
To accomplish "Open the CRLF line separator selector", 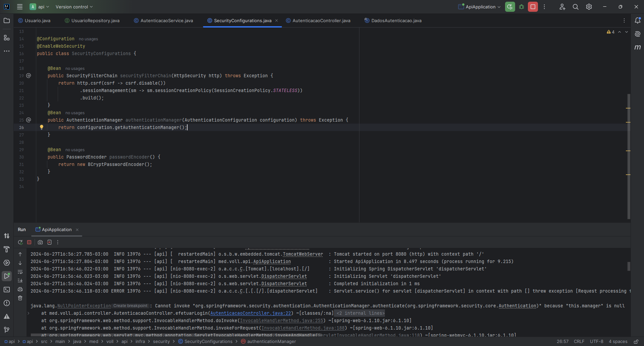I will click(x=579, y=341).
